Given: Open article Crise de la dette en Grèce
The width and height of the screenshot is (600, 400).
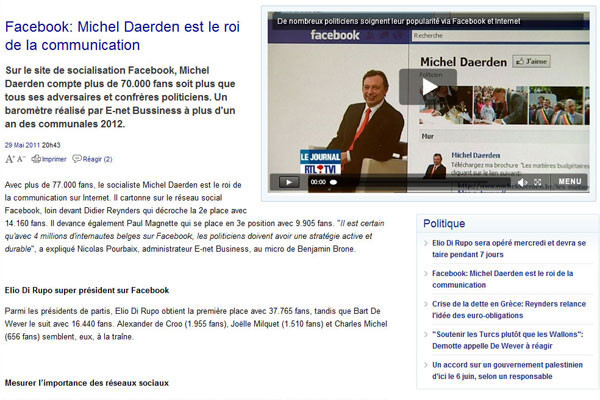Looking at the screenshot, I should point(509,309).
